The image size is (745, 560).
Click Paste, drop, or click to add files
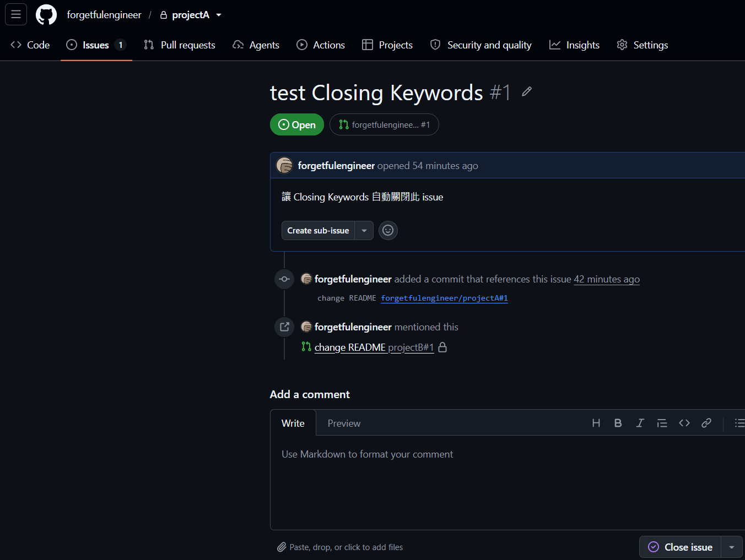tap(340, 547)
